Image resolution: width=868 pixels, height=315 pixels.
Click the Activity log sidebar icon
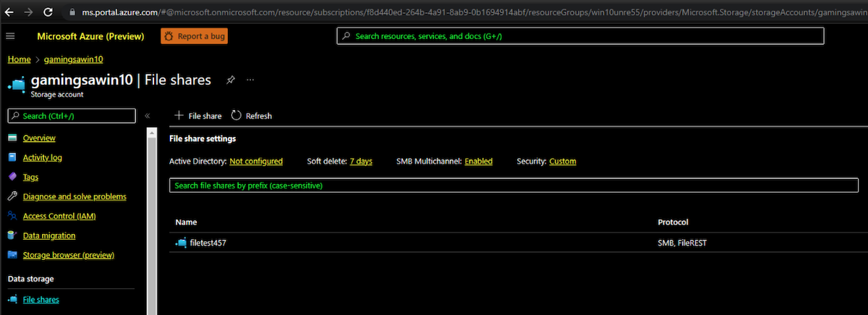(12, 157)
